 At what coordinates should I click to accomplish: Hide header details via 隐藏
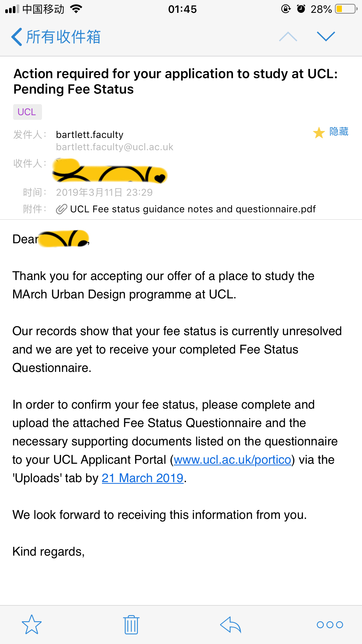[339, 132]
